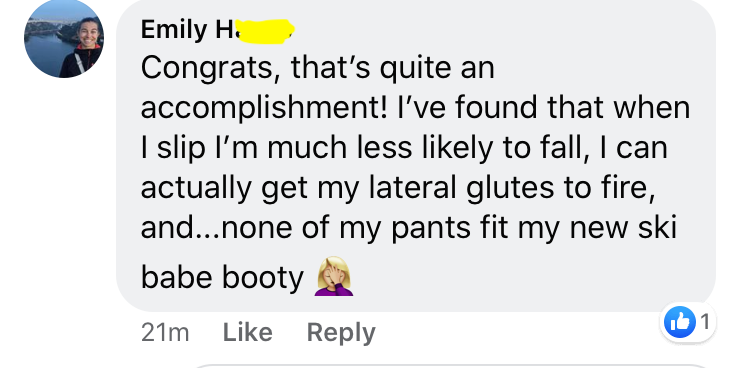Click the word pants in the comment
The image size is (750, 368).
pyautogui.click(x=430, y=229)
